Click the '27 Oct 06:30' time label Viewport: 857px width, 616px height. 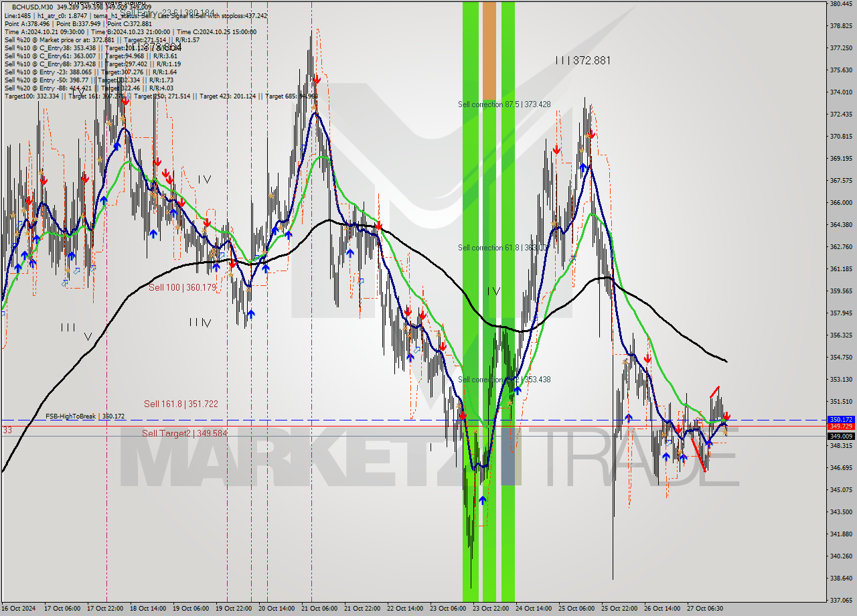[705, 609]
